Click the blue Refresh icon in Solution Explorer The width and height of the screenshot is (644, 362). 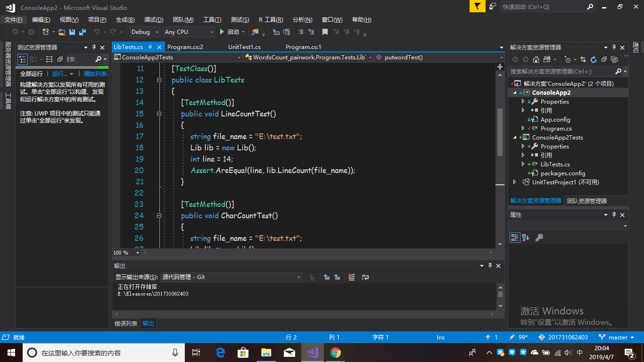click(x=594, y=59)
